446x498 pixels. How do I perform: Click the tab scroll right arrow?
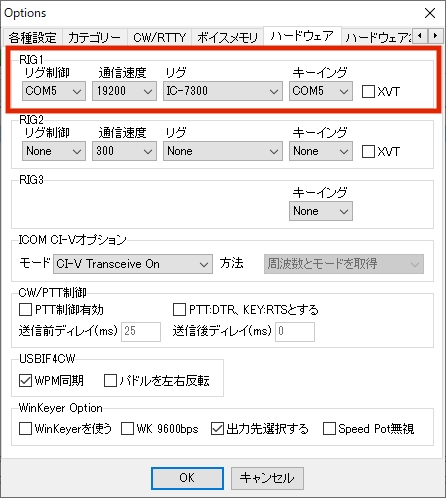point(435,35)
